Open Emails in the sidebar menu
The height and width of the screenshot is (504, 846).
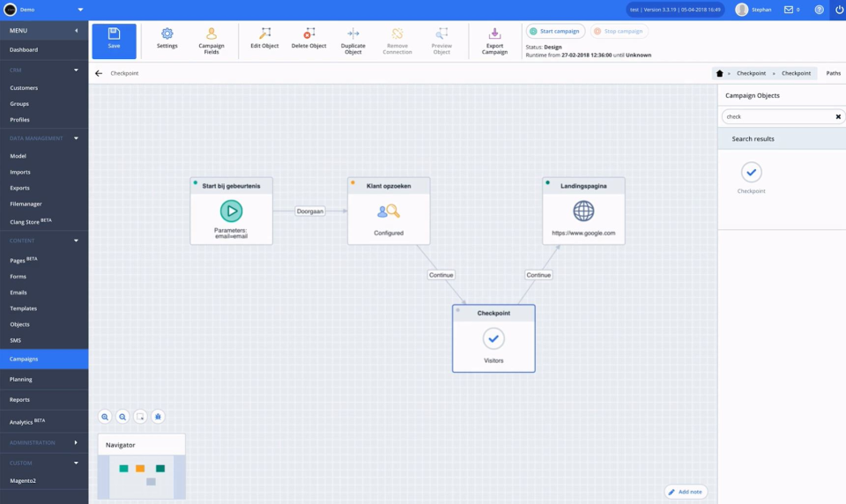tap(19, 293)
